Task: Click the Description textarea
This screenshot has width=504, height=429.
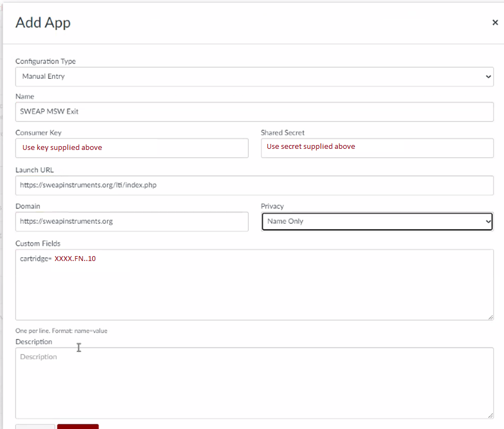Action: (254, 383)
